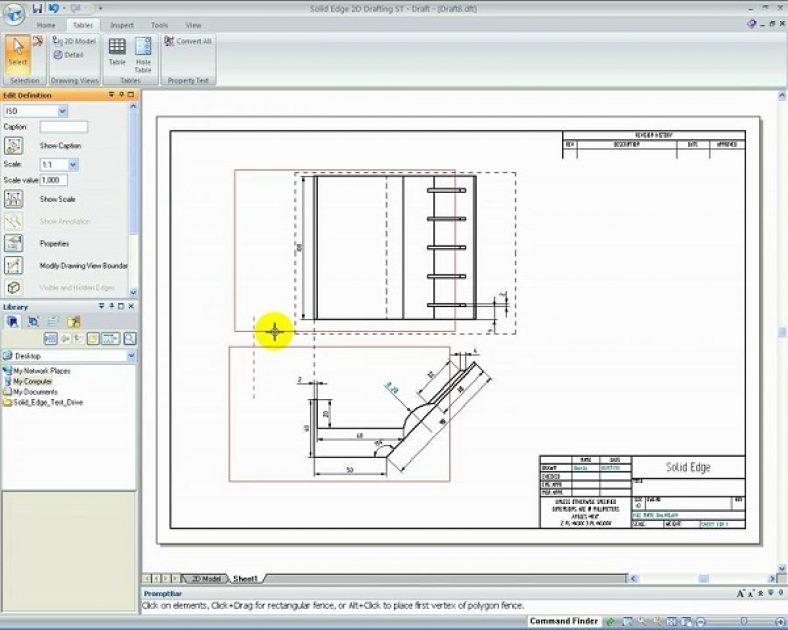Click the zoom in plus button
Viewport: 788px width, 630px height.
click(x=781, y=622)
